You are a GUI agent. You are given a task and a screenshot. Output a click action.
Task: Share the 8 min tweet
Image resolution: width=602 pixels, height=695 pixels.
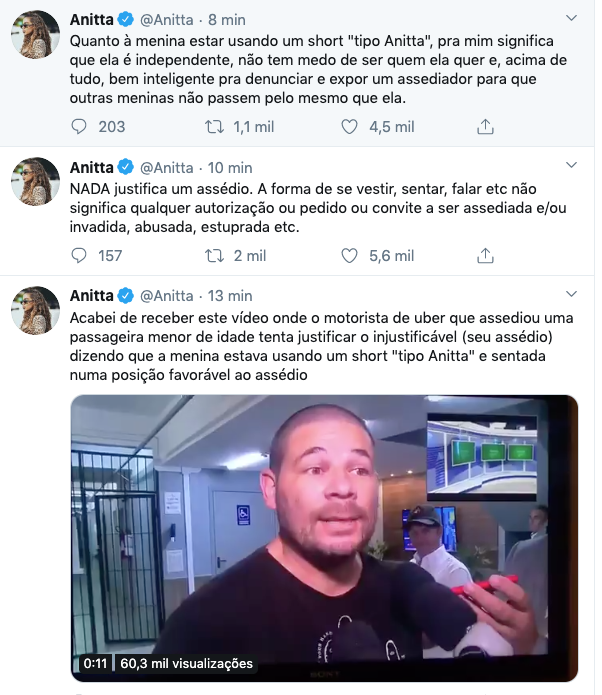(x=485, y=127)
